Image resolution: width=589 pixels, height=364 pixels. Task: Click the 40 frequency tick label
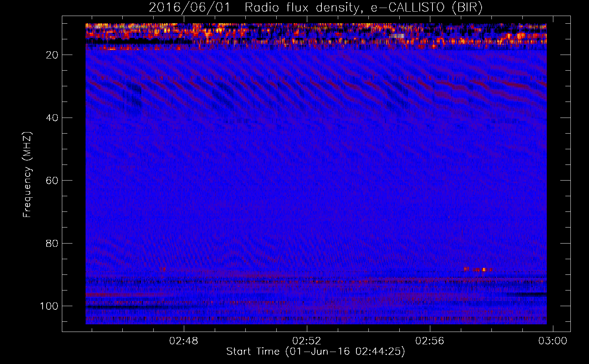tap(52, 118)
